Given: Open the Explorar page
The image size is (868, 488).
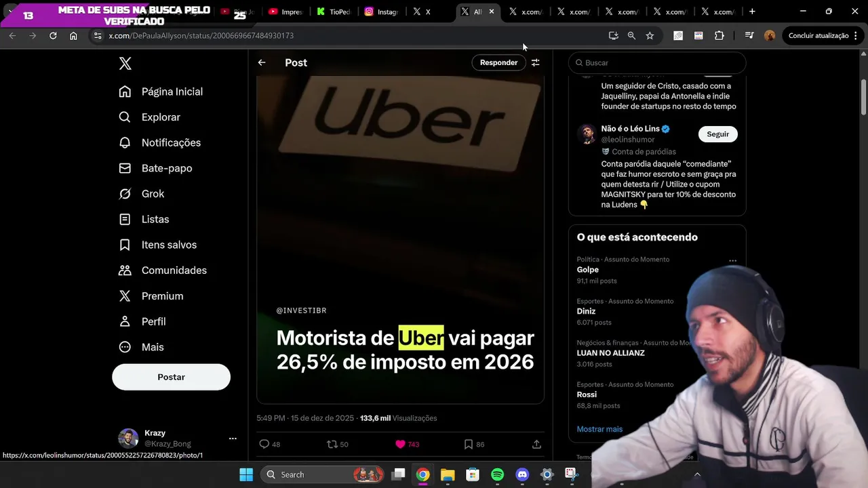Looking at the screenshot, I should (x=150, y=117).
